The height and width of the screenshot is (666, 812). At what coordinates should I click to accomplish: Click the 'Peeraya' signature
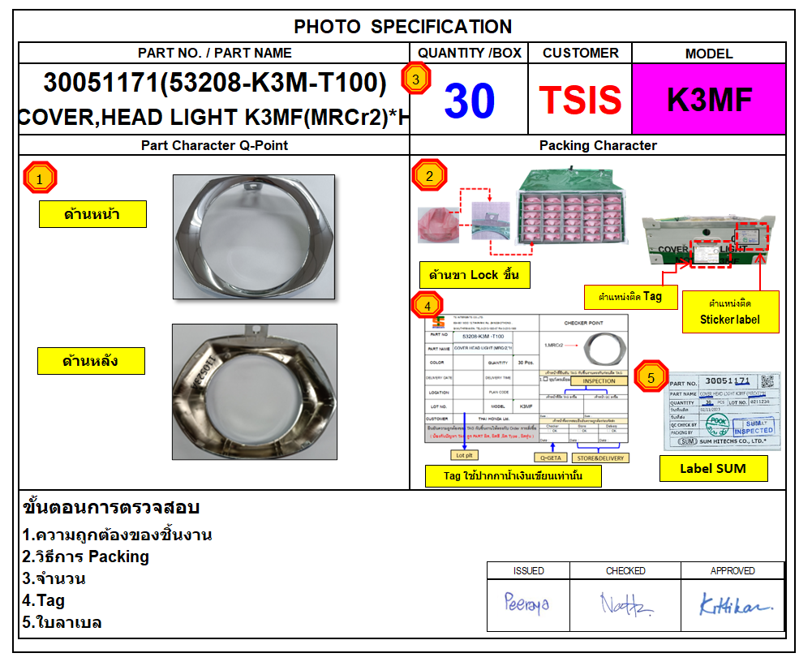[526, 604]
